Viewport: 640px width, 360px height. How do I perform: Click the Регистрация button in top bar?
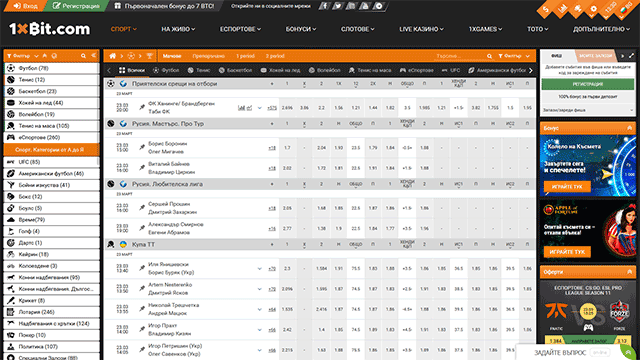pos(76,6)
